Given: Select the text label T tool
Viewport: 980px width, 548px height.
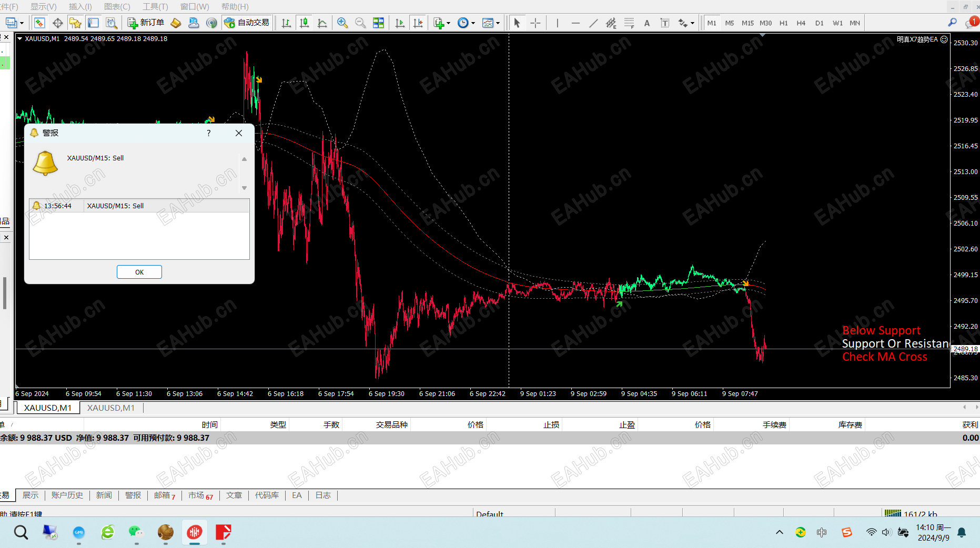Looking at the screenshot, I should (x=665, y=23).
